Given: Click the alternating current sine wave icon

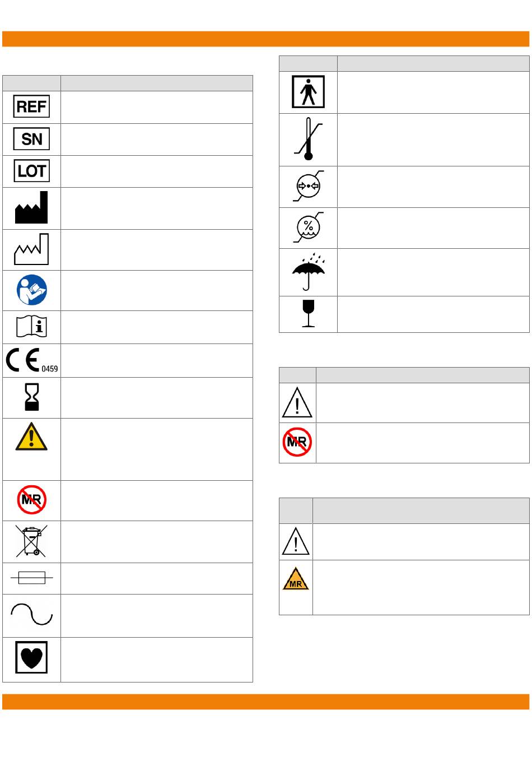Looking at the screenshot, I should coord(31,614).
